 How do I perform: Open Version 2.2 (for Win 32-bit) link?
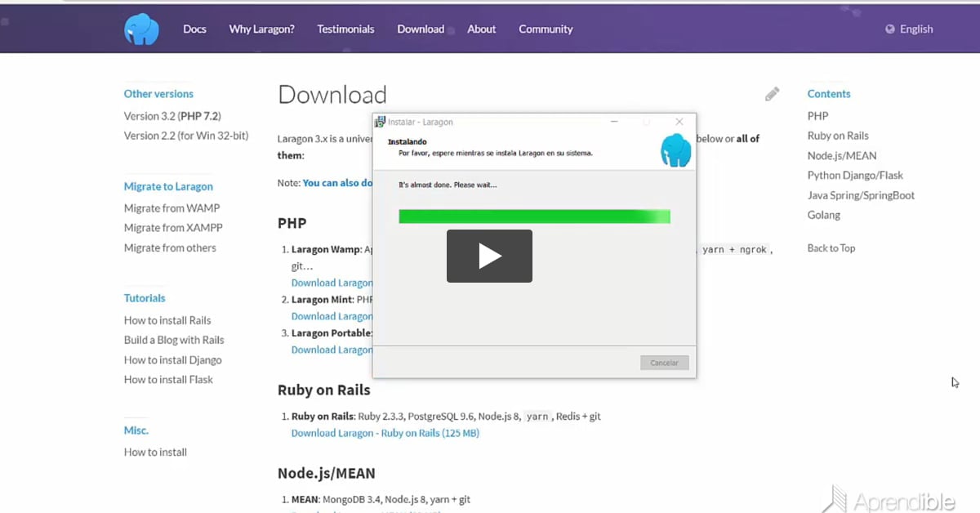click(186, 136)
